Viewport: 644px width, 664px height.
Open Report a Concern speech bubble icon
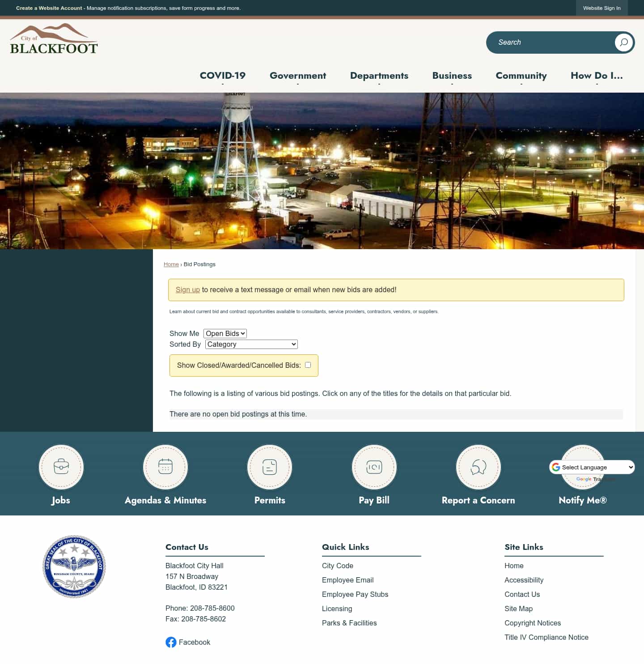(478, 467)
